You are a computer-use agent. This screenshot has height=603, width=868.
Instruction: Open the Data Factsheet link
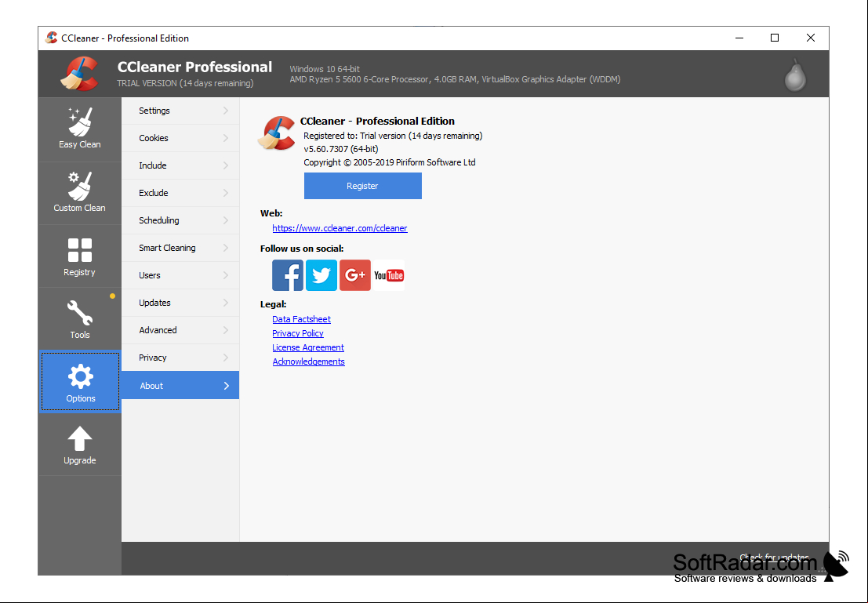click(301, 319)
